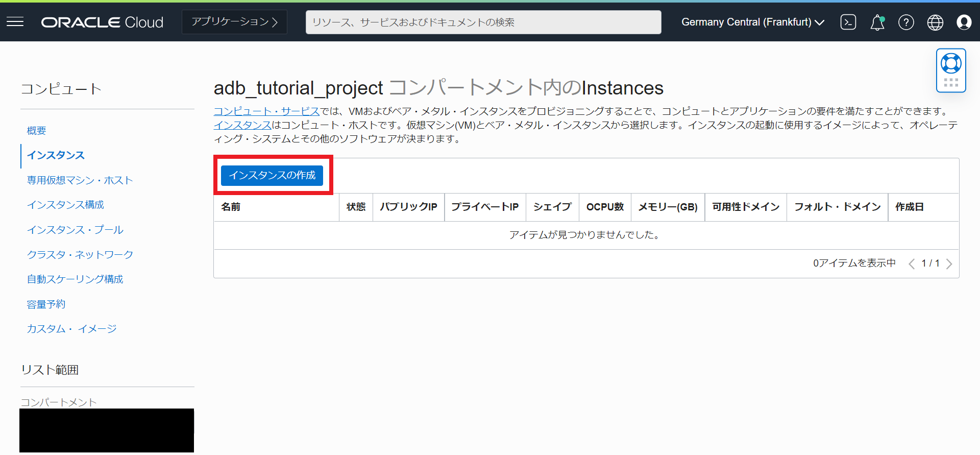Click the インスタンスの作成 button

click(272, 175)
